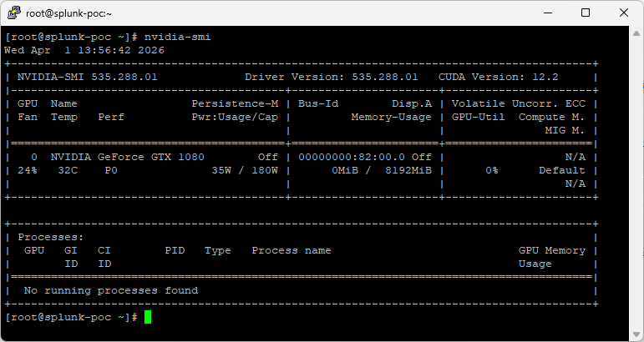The width and height of the screenshot is (644, 342).
Task: Click the 'Type' column header
Action: click(x=218, y=250)
